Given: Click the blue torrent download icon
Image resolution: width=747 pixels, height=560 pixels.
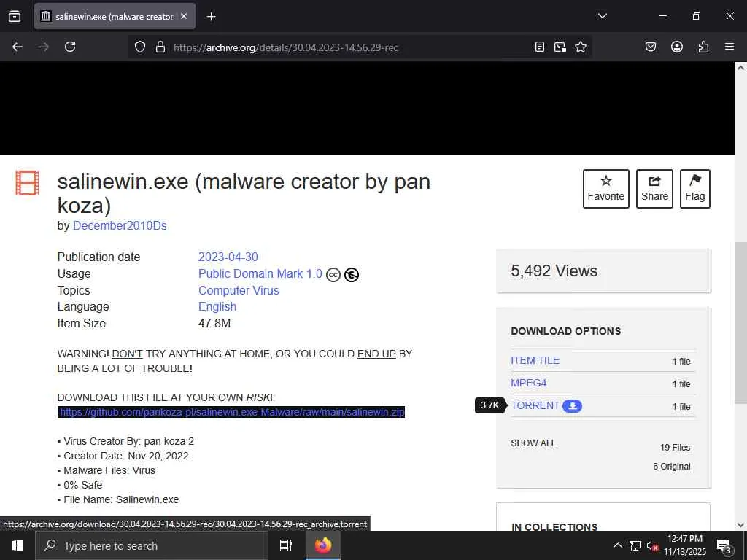Looking at the screenshot, I should 572,405.
